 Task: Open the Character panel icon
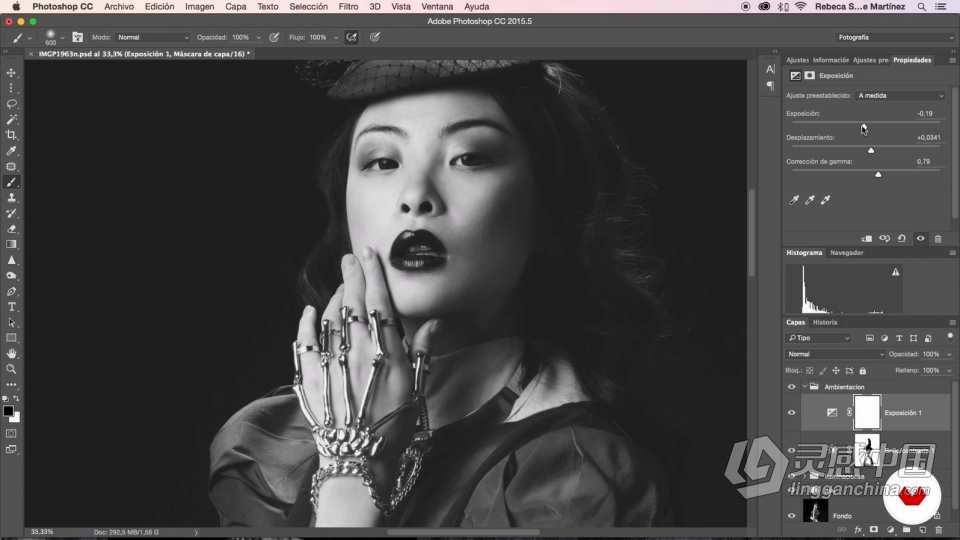click(770, 69)
